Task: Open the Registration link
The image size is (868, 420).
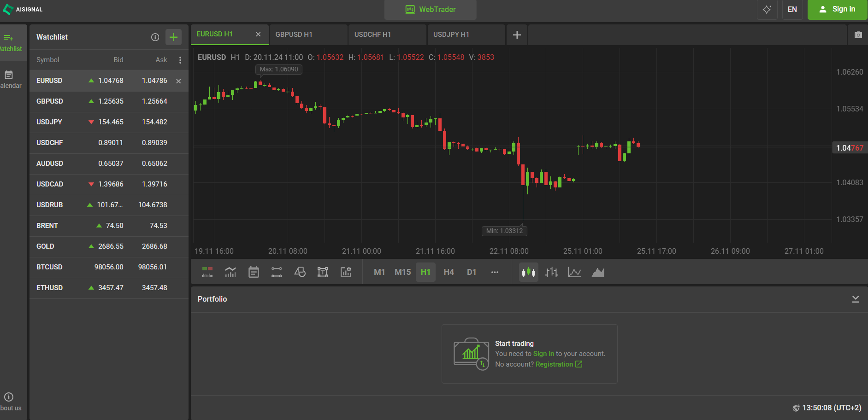Action: (554, 364)
